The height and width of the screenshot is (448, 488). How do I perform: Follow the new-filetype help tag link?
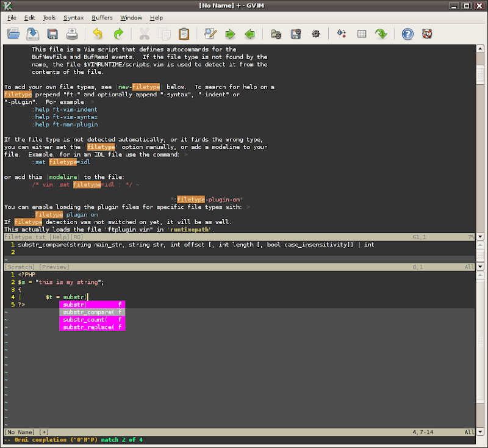(139, 87)
